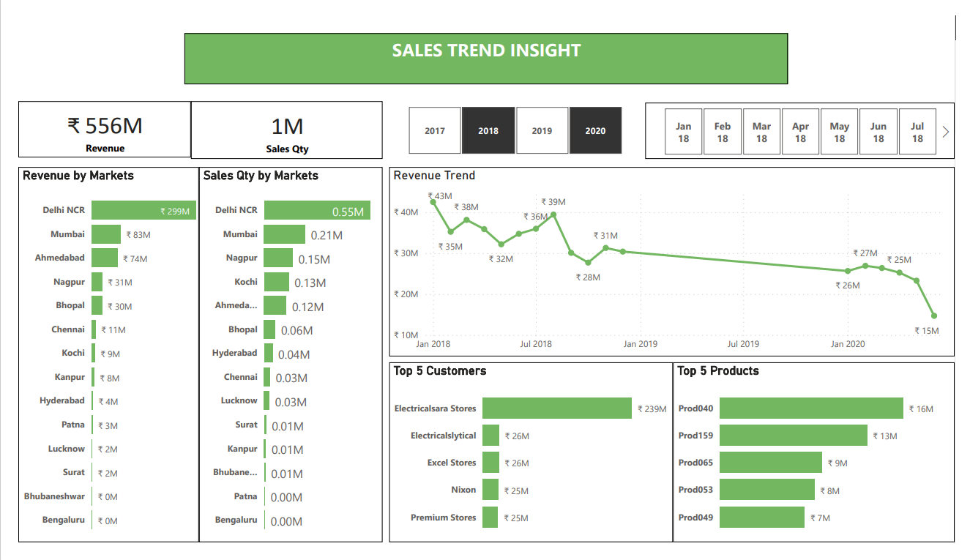
Task: Click Electricalsara Stores customer bar
Action: coord(556,408)
